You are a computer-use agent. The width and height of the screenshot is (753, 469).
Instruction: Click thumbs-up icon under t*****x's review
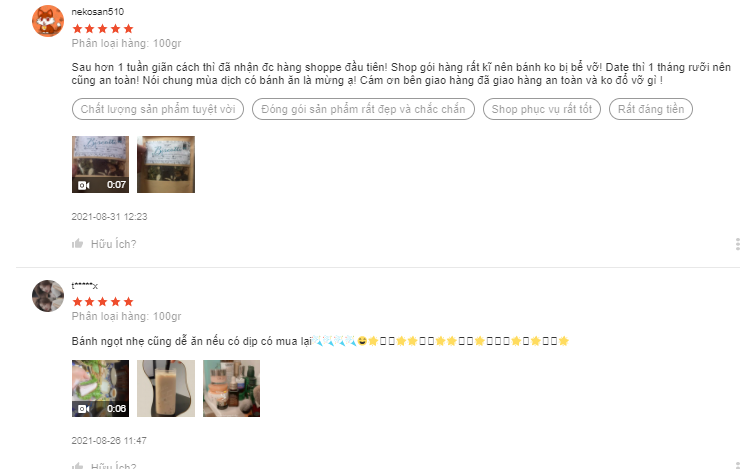pos(77,465)
